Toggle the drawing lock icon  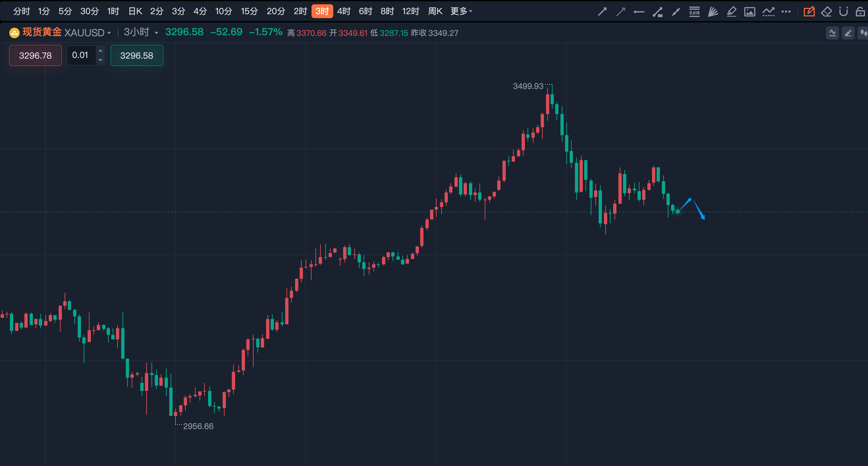point(860,12)
